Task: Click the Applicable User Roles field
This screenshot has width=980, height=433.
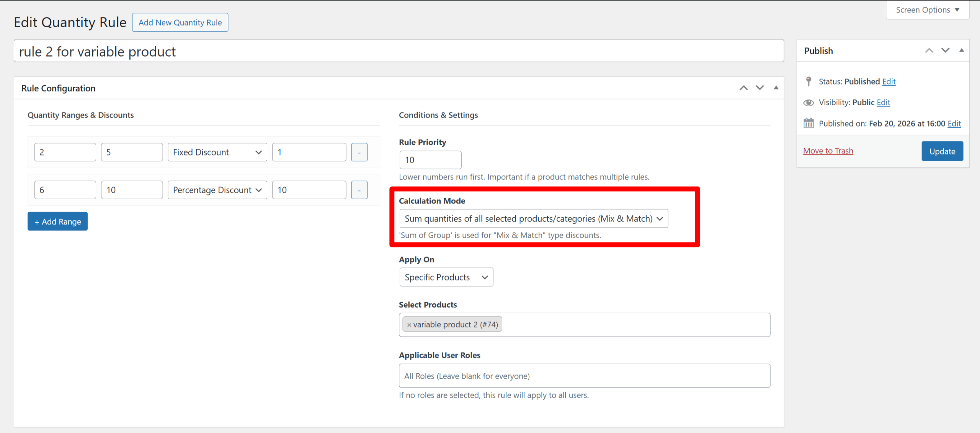Action: pos(584,376)
